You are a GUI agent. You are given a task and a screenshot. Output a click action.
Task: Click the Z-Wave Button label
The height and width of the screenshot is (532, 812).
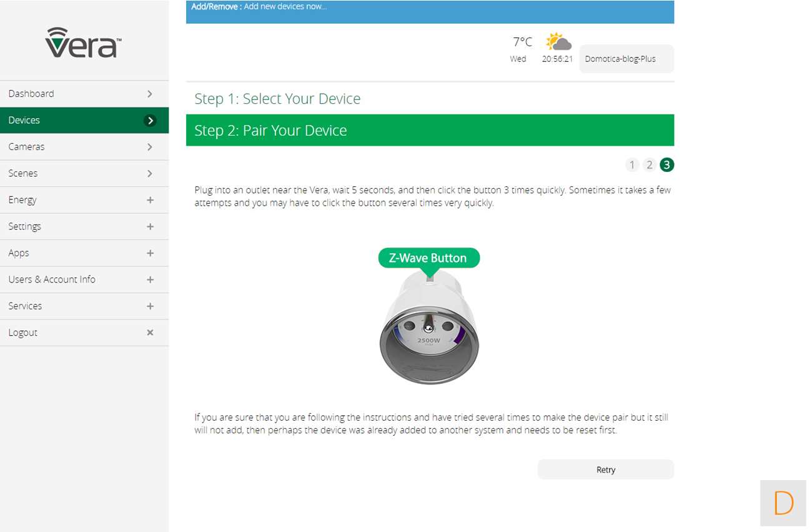[x=428, y=258]
